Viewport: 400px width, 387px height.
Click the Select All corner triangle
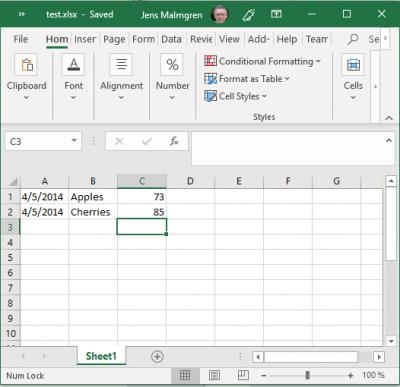(x=13, y=182)
